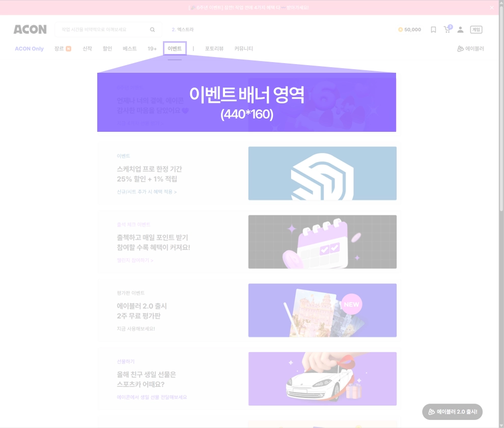Viewport: 504px width, 428px height.
Task: Click the 에이블러 2.0 출시! floating button
Action: click(452, 412)
